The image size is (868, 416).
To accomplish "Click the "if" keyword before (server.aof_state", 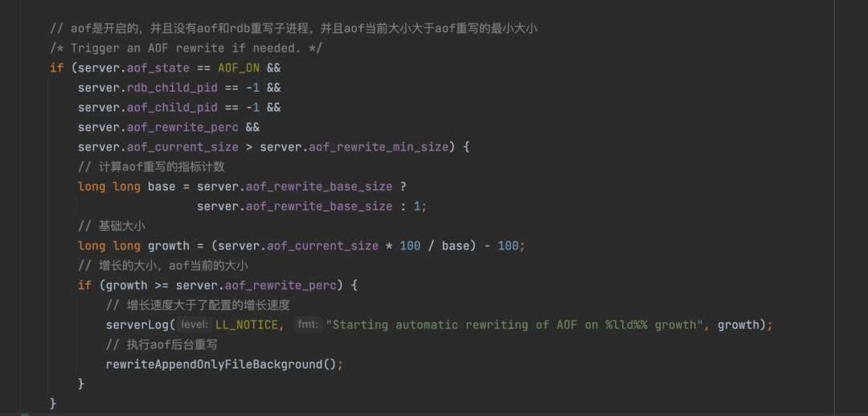I will 56,68.
